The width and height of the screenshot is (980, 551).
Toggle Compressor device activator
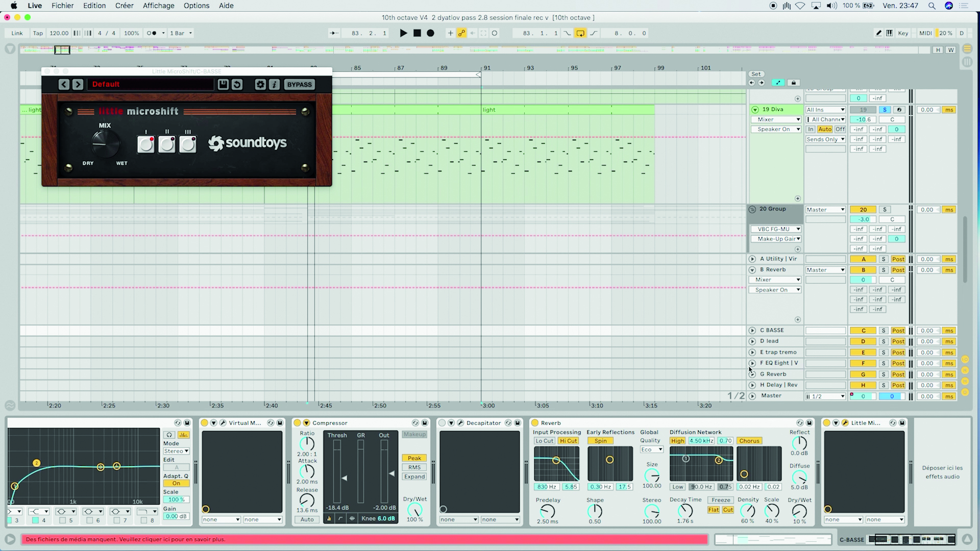pos(297,423)
